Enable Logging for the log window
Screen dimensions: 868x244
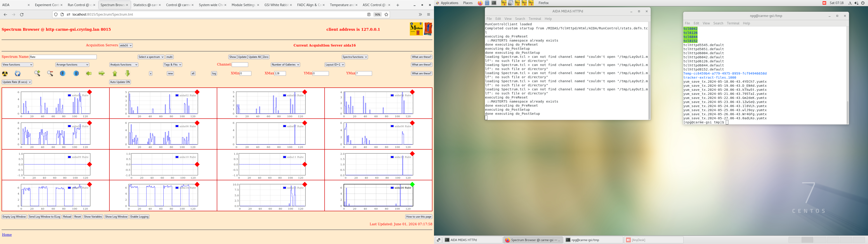(x=139, y=217)
